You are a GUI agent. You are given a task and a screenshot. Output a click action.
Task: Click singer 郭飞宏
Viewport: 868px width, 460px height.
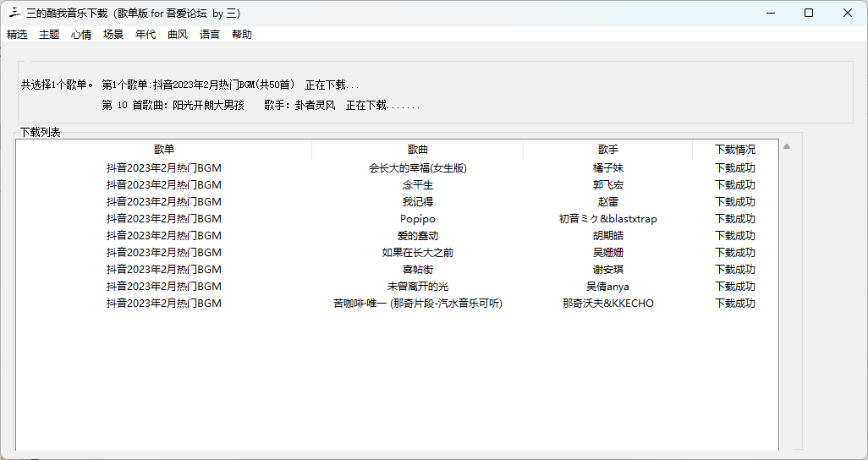607,185
